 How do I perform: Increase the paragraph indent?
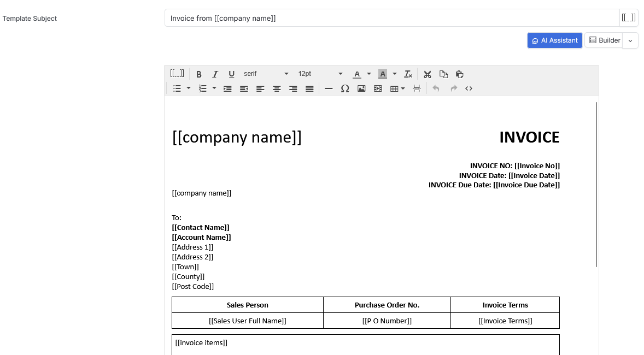click(227, 88)
